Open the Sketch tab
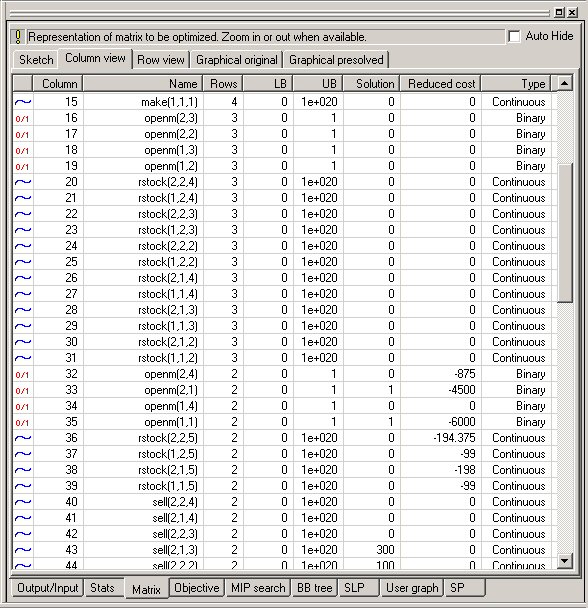The height and width of the screenshot is (608, 588). [36, 60]
